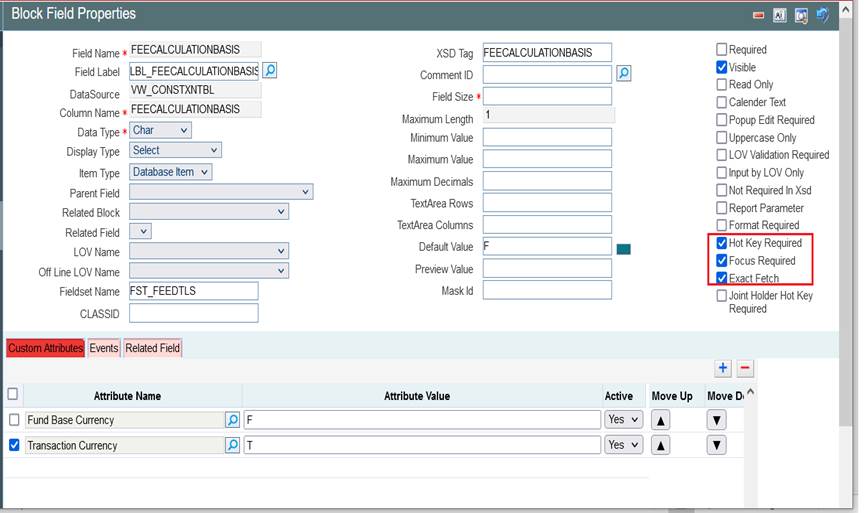
Task: Click the Fieldset Name input field
Action: click(x=193, y=291)
